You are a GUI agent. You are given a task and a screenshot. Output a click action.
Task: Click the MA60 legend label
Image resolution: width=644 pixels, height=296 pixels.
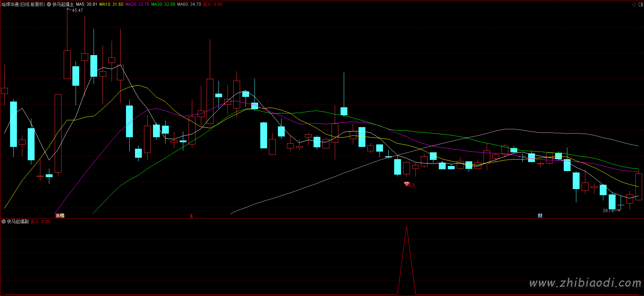[x=189, y=4]
